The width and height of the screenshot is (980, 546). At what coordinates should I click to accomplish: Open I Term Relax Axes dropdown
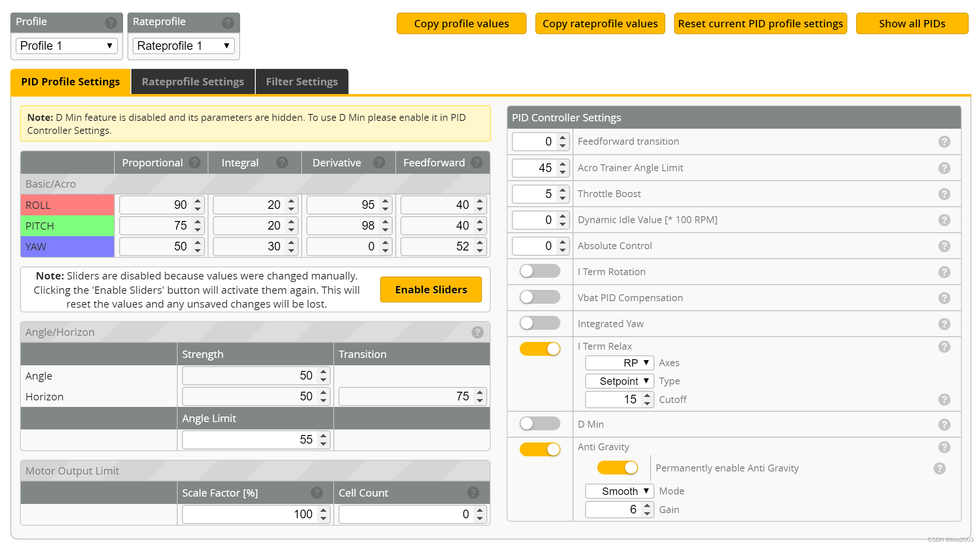tap(619, 363)
